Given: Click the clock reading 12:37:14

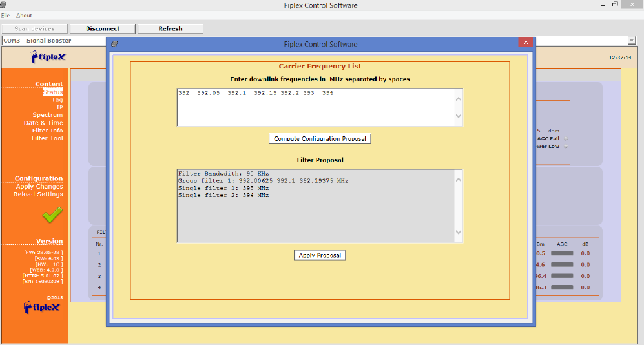Looking at the screenshot, I should pos(620,57).
